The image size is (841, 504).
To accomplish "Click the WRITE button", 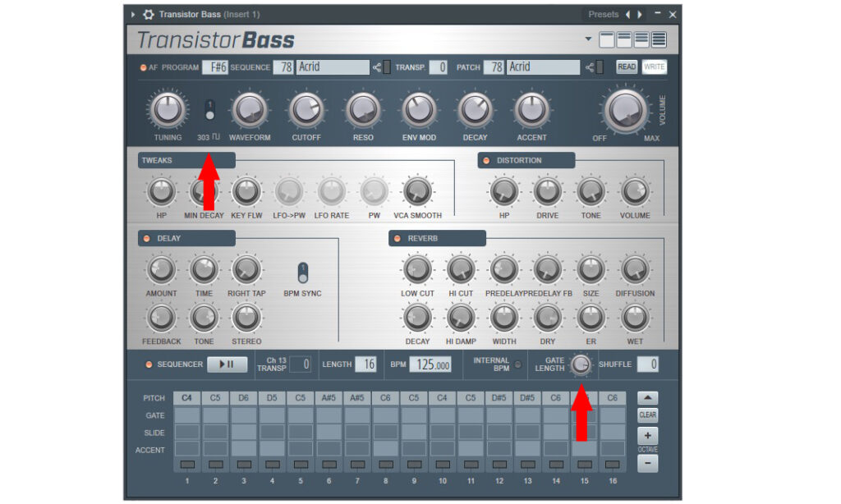I will pos(654,67).
